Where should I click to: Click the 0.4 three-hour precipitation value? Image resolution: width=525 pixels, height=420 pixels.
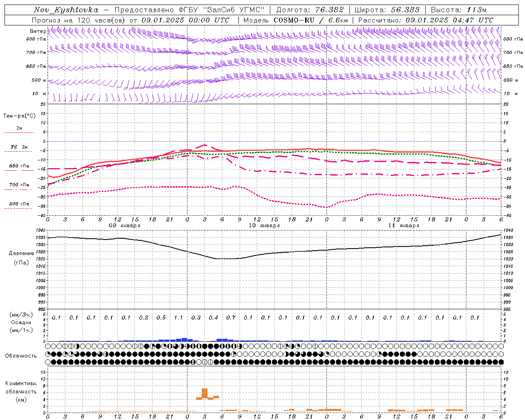213,317
